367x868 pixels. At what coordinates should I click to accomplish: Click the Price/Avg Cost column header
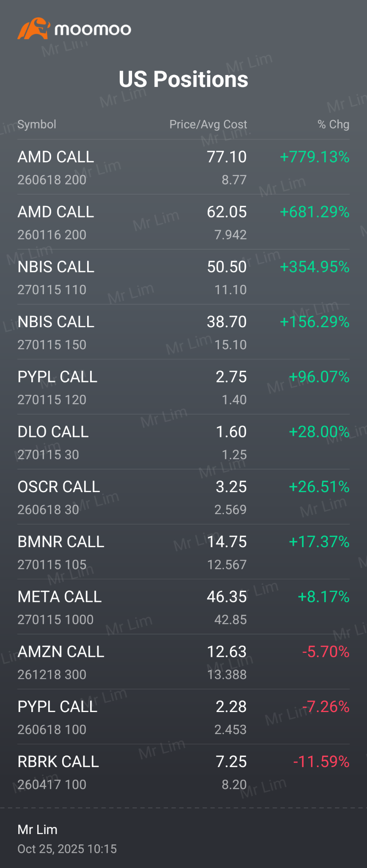click(x=208, y=124)
